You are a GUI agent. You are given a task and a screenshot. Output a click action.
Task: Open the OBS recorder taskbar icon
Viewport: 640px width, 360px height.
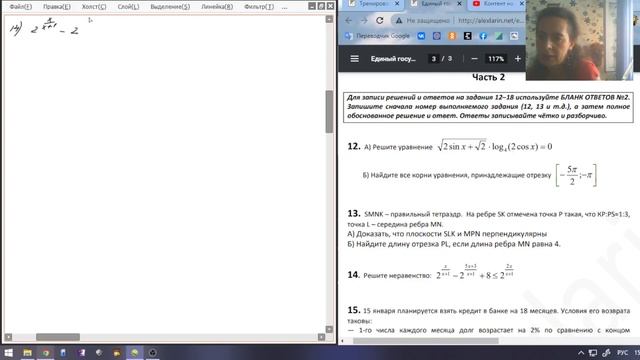[153, 353]
